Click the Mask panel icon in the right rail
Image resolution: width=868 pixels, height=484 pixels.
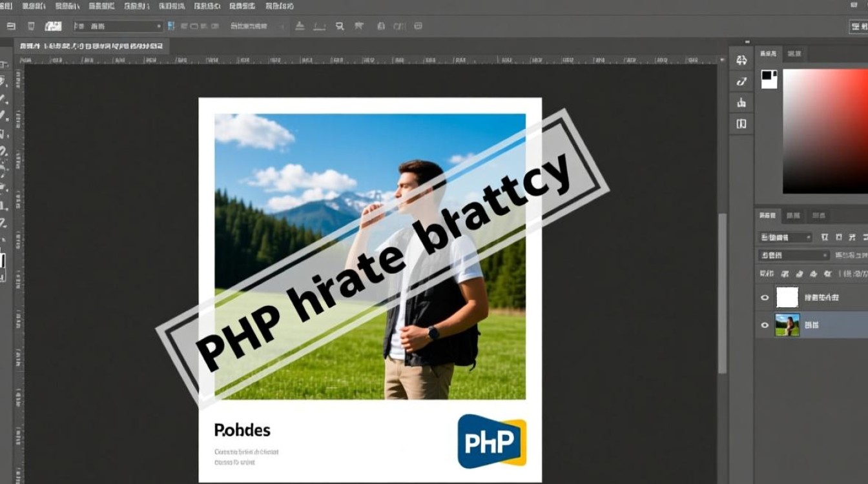pyautogui.click(x=740, y=124)
